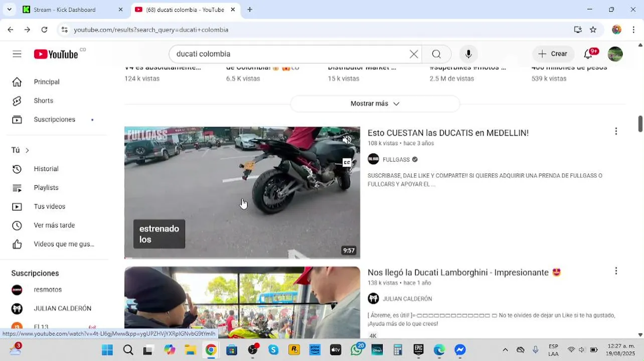The image size is (644, 361).
Task: Open FULLGASS channel link
Action: tap(396, 159)
